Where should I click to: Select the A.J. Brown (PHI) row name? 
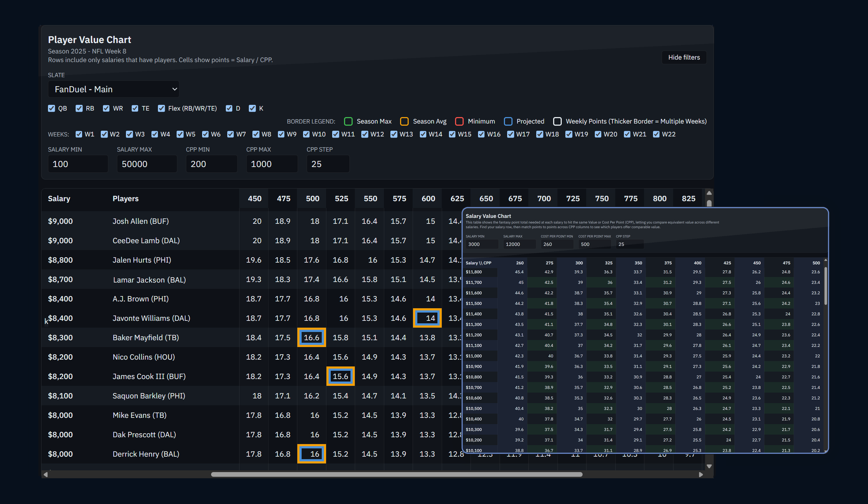tap(141, 299)
